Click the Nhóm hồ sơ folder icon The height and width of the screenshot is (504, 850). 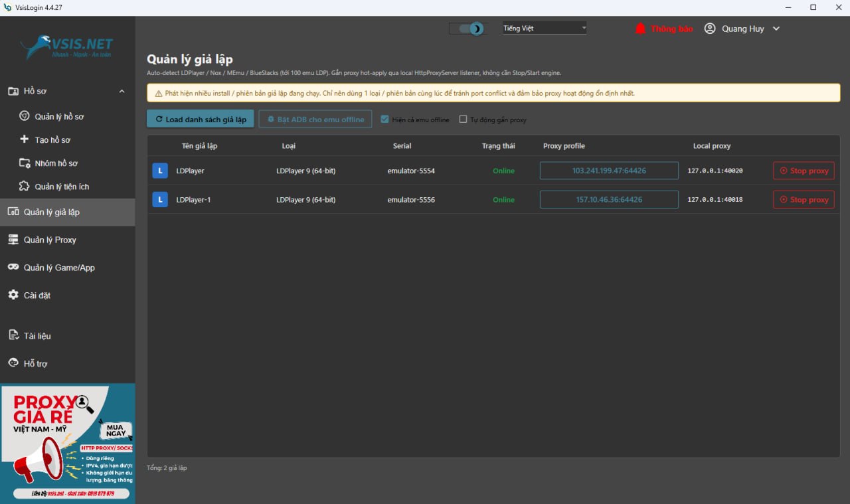25,163
